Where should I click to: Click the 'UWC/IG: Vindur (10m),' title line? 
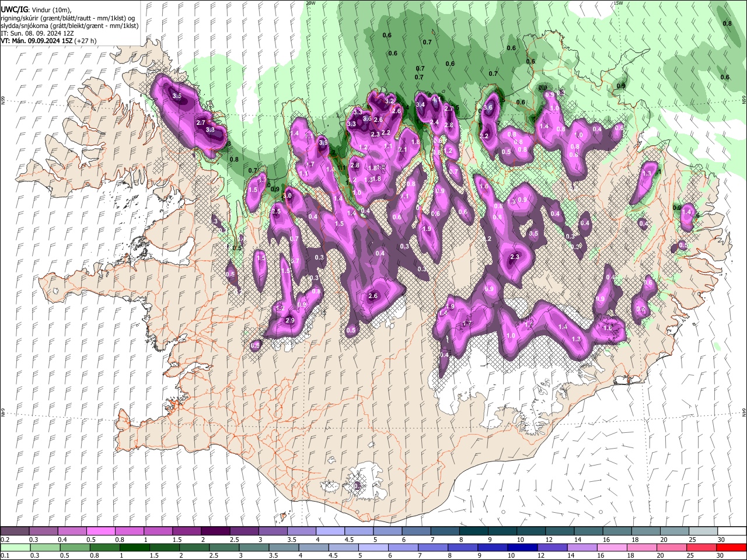coord(36,9)
